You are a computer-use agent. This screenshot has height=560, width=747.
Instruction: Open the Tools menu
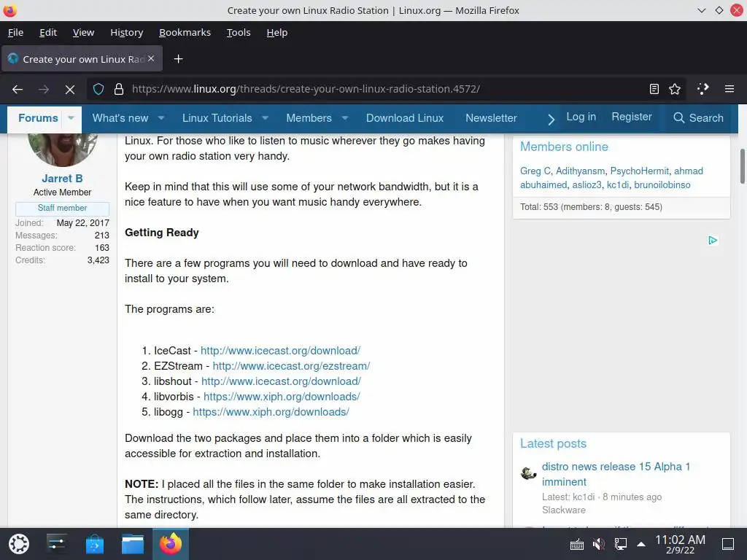(x=239, y=32)
